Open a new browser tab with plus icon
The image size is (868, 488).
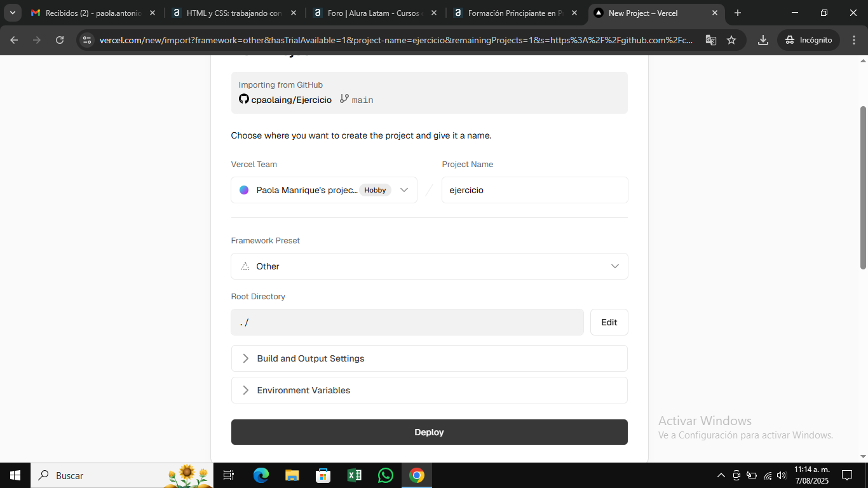pos(737,13)
